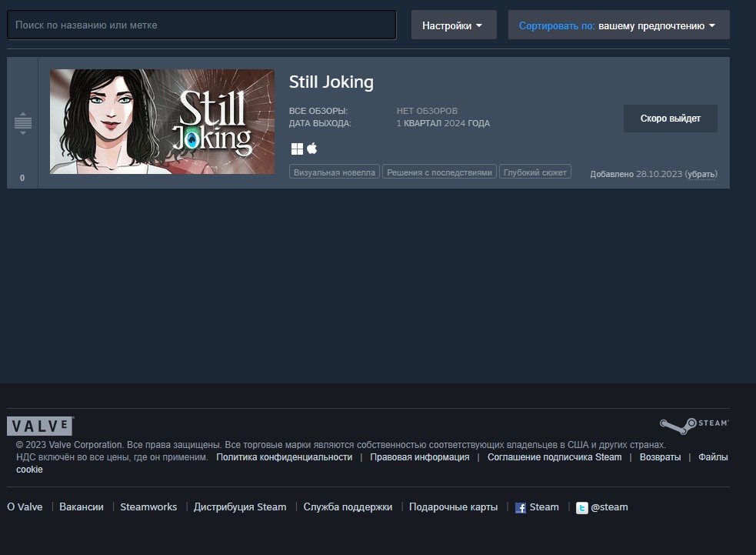
Task: Remove game via убрать link
Action: 701,174
